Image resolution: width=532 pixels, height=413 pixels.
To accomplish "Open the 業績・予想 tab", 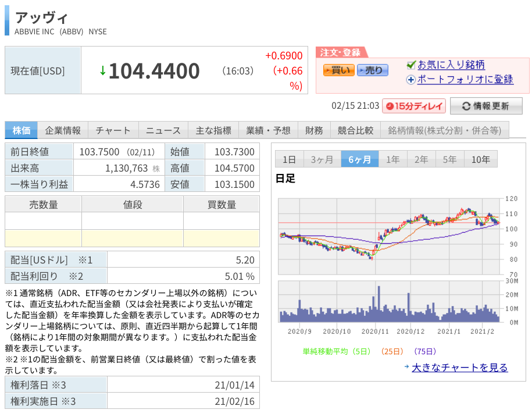I will 268,130.
